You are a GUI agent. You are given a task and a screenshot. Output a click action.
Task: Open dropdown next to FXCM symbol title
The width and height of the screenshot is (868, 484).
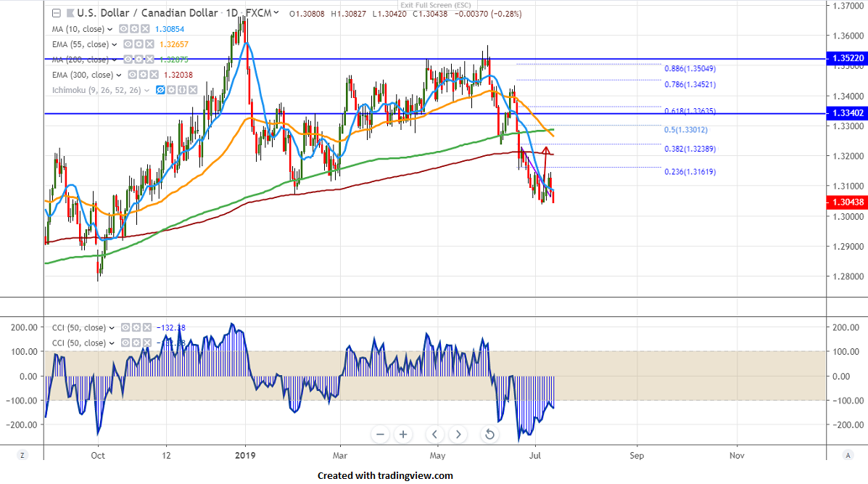(276, 13)
